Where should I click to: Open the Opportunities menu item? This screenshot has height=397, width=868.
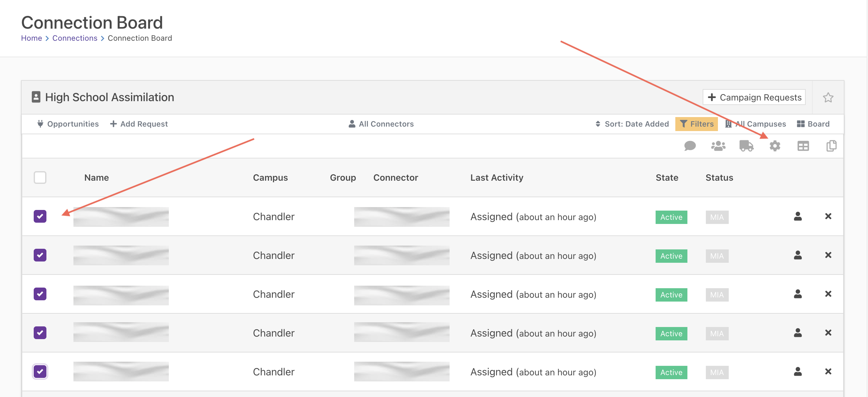pyautogui.click(x=68, y=124)
